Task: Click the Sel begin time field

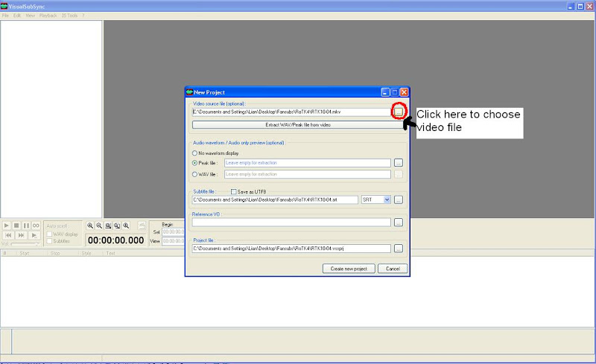Action: tap(174, 232)
